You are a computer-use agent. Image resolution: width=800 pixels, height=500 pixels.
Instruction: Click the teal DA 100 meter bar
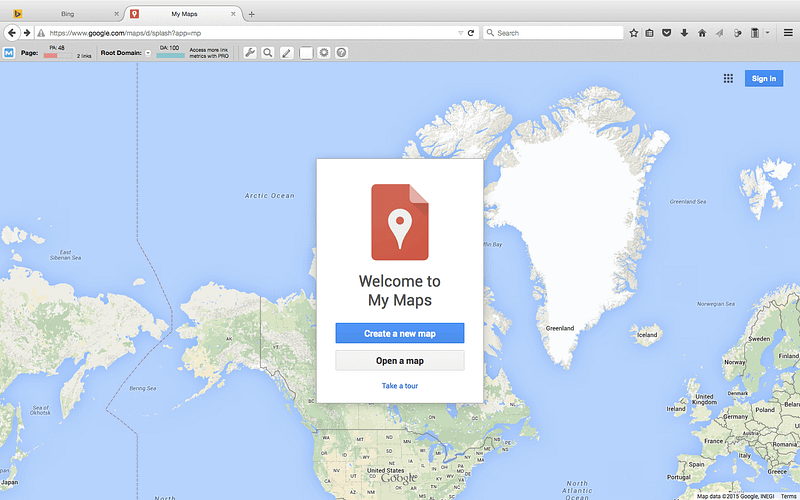pyautogui.click(x=170, y=55)
